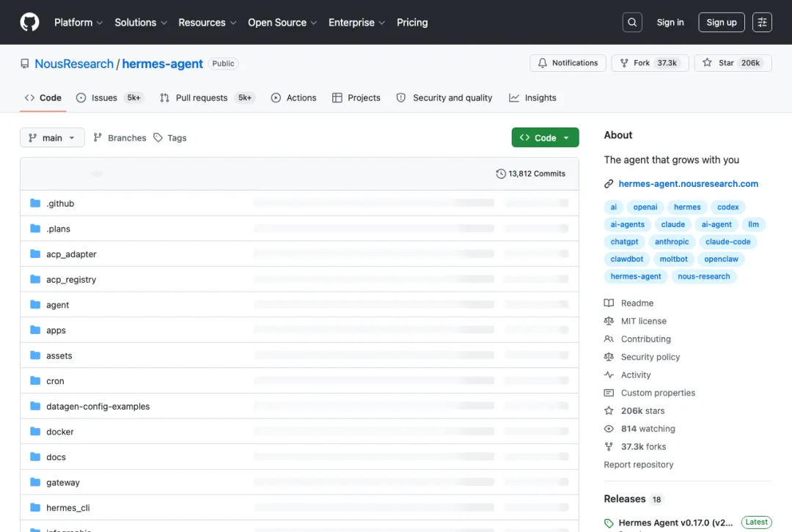Viewport: 792px width, 532px height.
Task: Open the main branch selector dropdown
Action: pos(52,138)
